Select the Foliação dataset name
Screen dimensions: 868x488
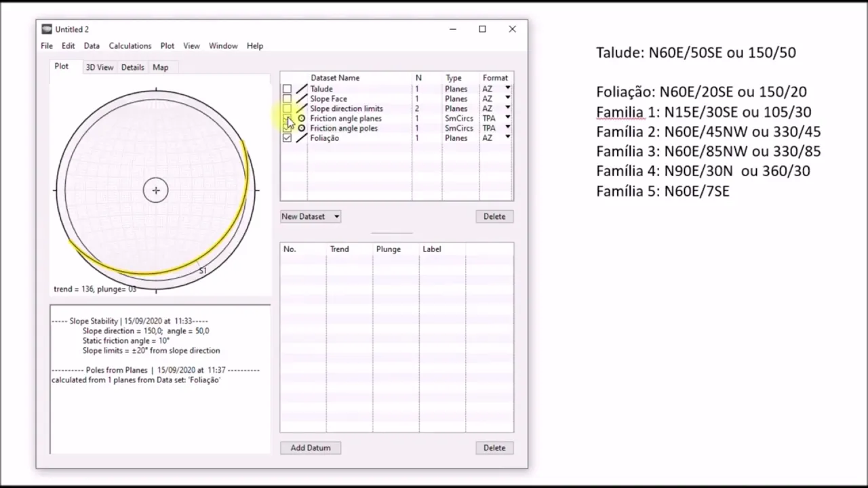pos(325,138)
